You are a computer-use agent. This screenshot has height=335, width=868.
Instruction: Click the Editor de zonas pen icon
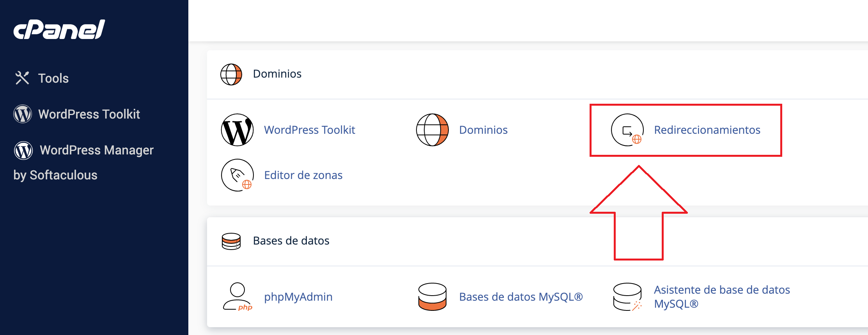pos(237,175)
